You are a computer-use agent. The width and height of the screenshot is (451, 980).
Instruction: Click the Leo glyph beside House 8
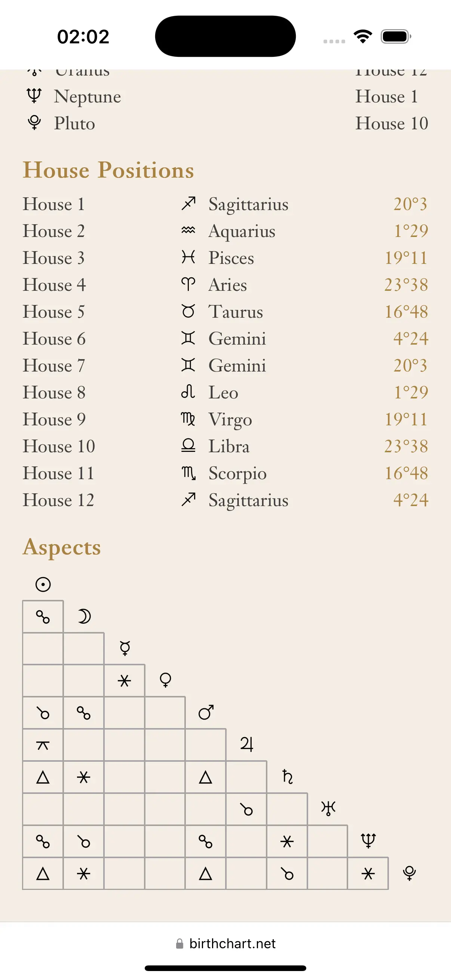click(x=188, y=392)
